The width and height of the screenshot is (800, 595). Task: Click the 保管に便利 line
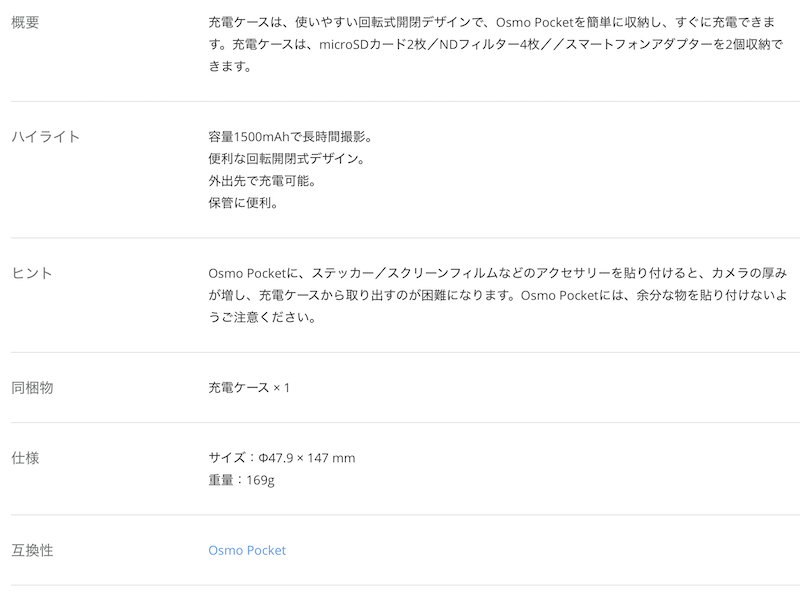243,203
